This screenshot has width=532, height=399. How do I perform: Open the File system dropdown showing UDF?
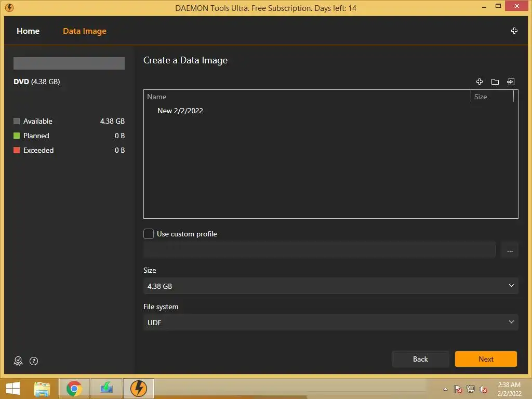point(331,322)
